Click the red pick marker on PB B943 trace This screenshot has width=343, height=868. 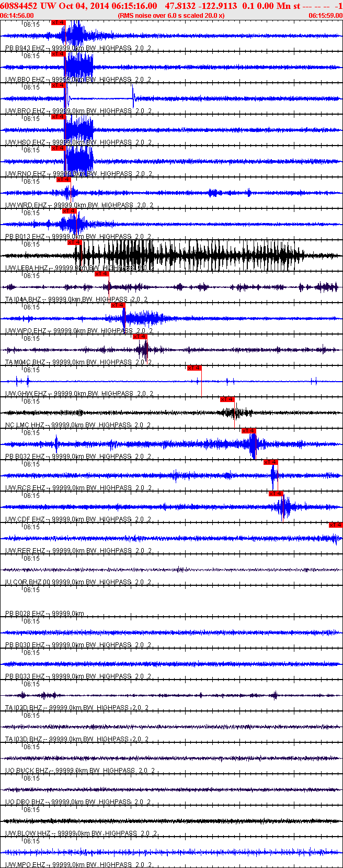click(58, 23)
